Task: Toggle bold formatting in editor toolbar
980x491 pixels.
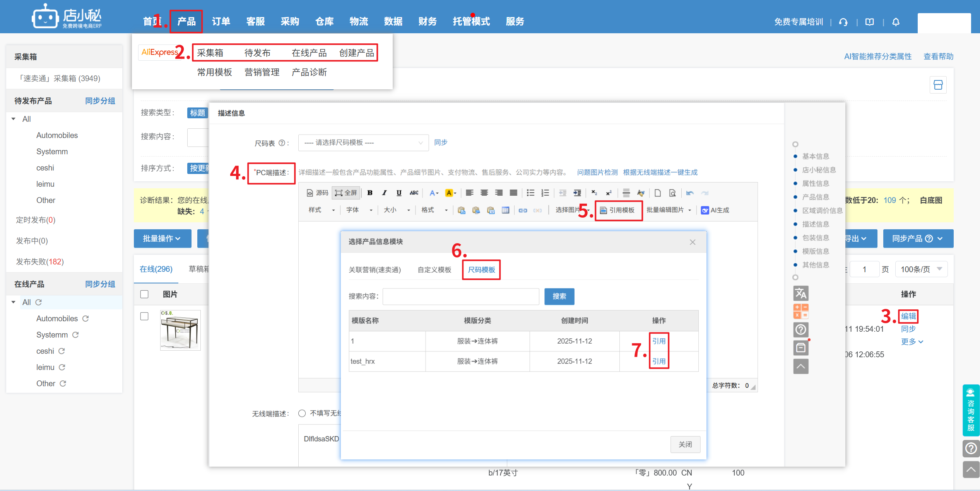Action: point(370,193)
